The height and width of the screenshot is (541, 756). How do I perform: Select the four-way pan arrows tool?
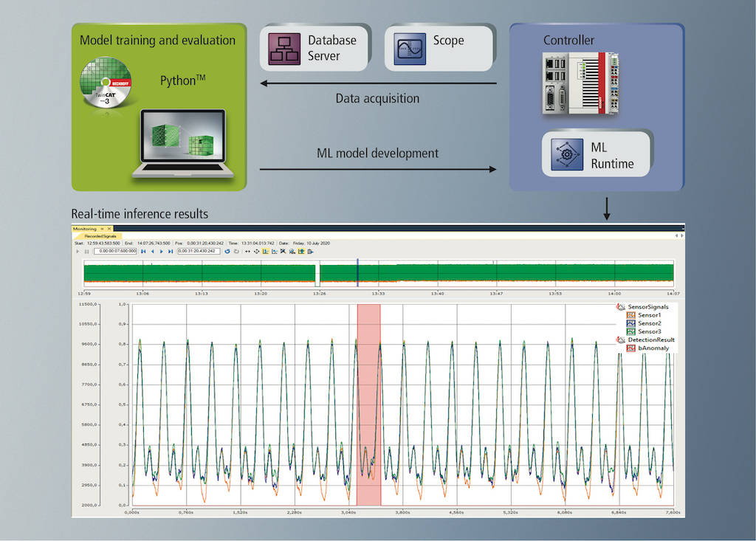256,251
